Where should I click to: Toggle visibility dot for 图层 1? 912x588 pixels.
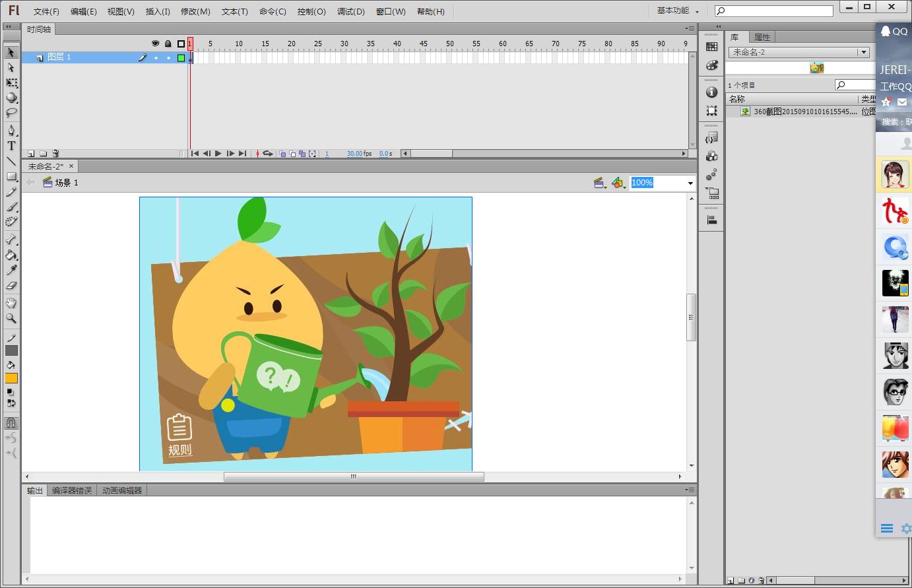156,58
